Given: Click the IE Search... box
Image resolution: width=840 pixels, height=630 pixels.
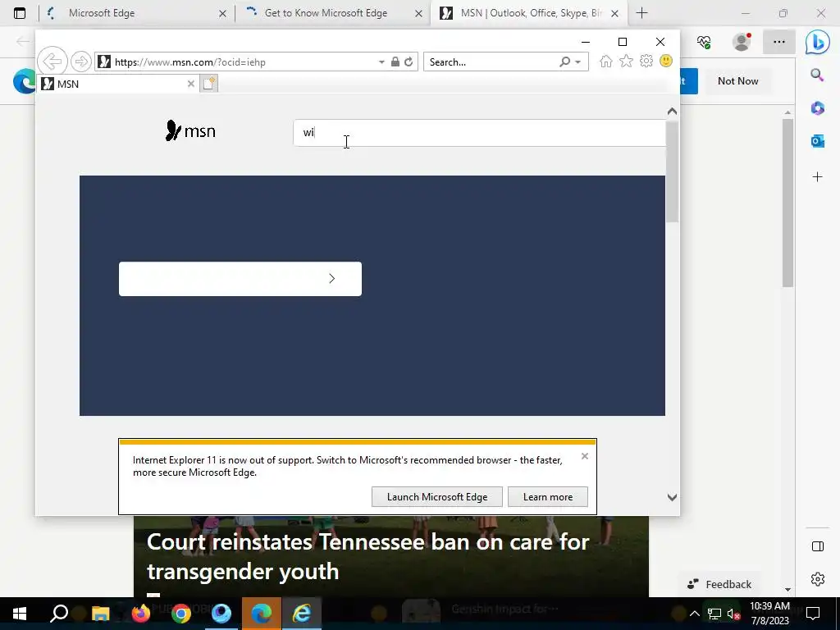Looking at the screenshot, I should [491, 62].
